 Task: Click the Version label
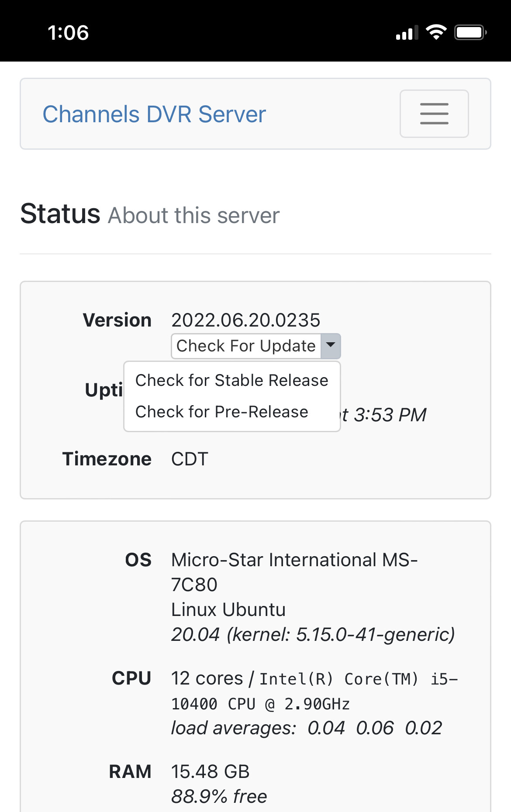(x=117, y=320)
